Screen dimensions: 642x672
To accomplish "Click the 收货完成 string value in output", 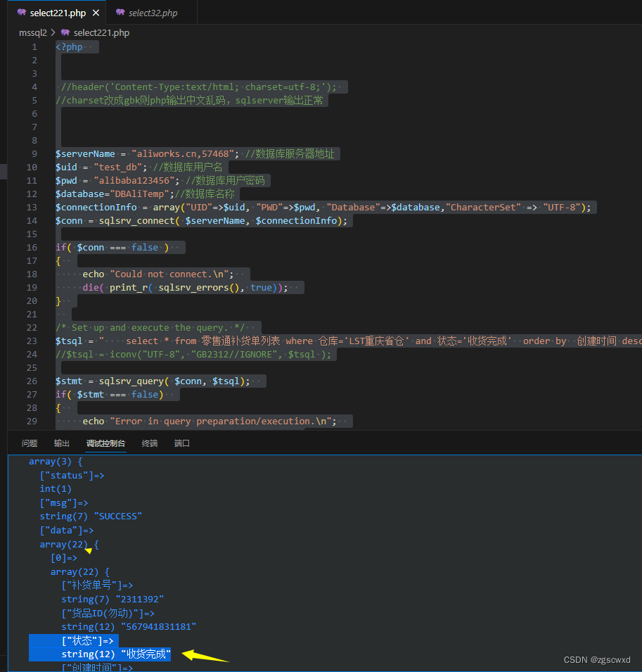I will pyautogui.click(x=146, y=654).
